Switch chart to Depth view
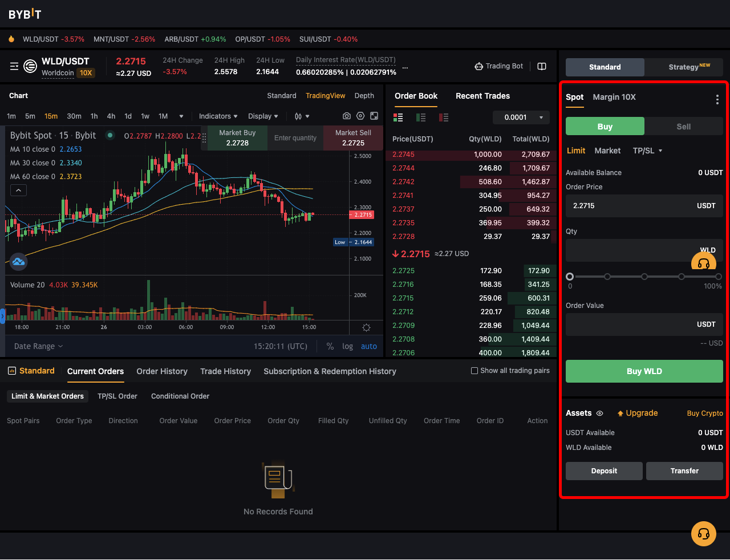The image size is (730, 560). coord(364,95)
